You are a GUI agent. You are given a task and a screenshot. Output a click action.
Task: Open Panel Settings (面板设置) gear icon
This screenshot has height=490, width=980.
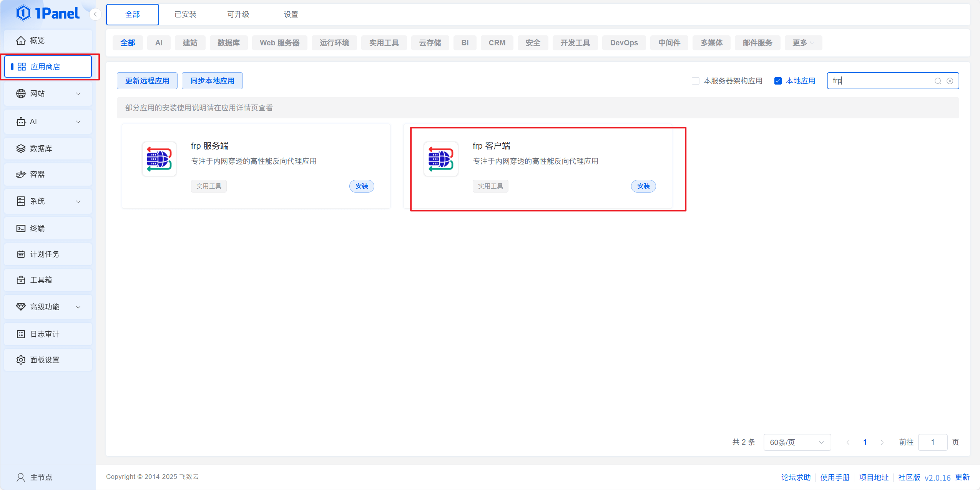(x=21, y=360)
